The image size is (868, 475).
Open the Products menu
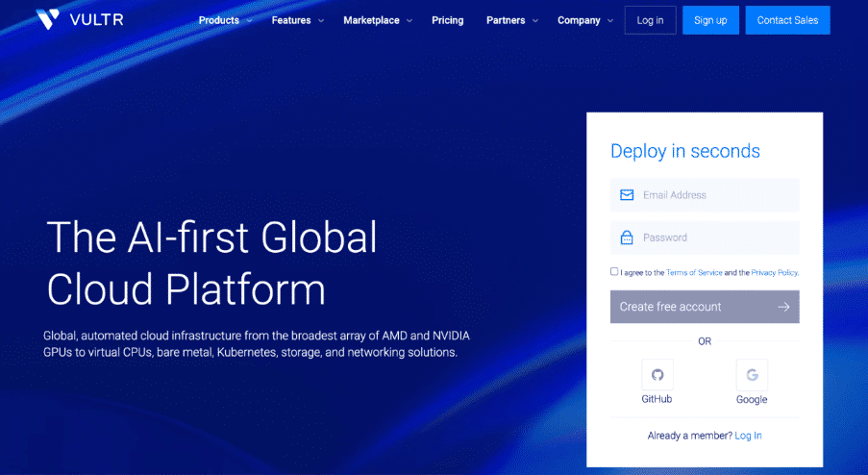click(219, 20)
